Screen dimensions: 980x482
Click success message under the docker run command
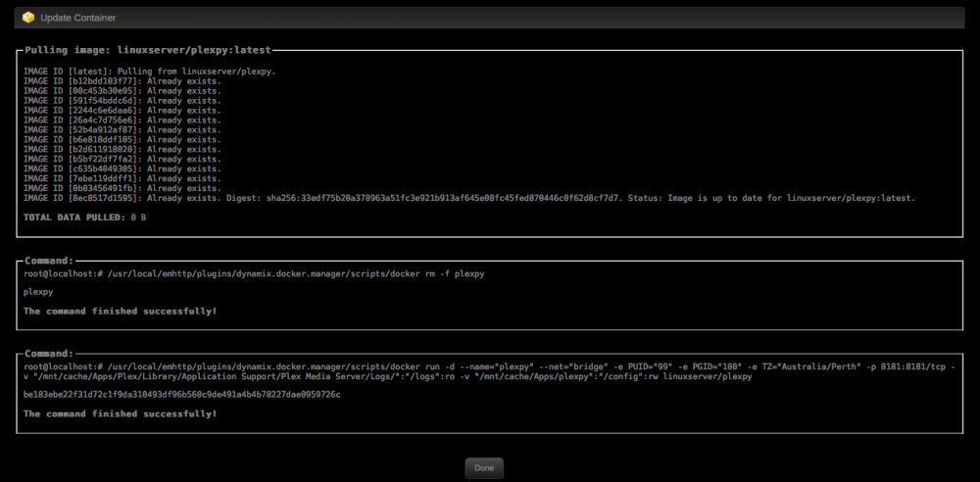click(120, 413)
